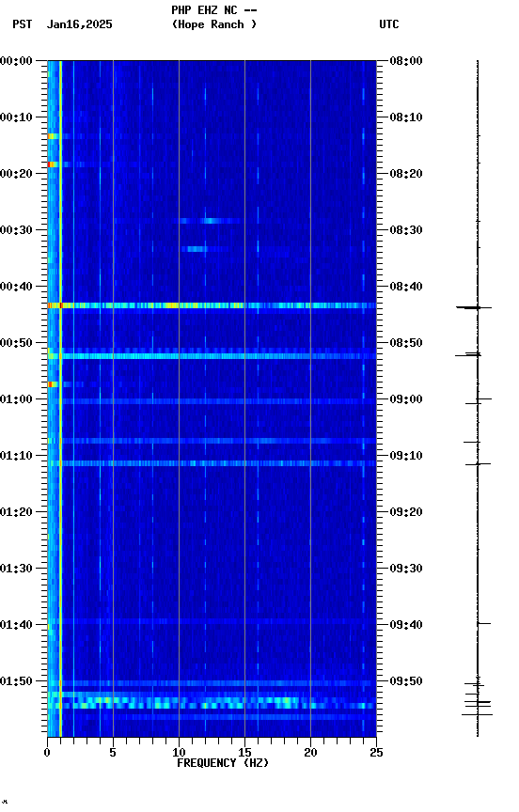
Task: Click the broadband band near 09:00 UTC
Action: coord(212,401)
